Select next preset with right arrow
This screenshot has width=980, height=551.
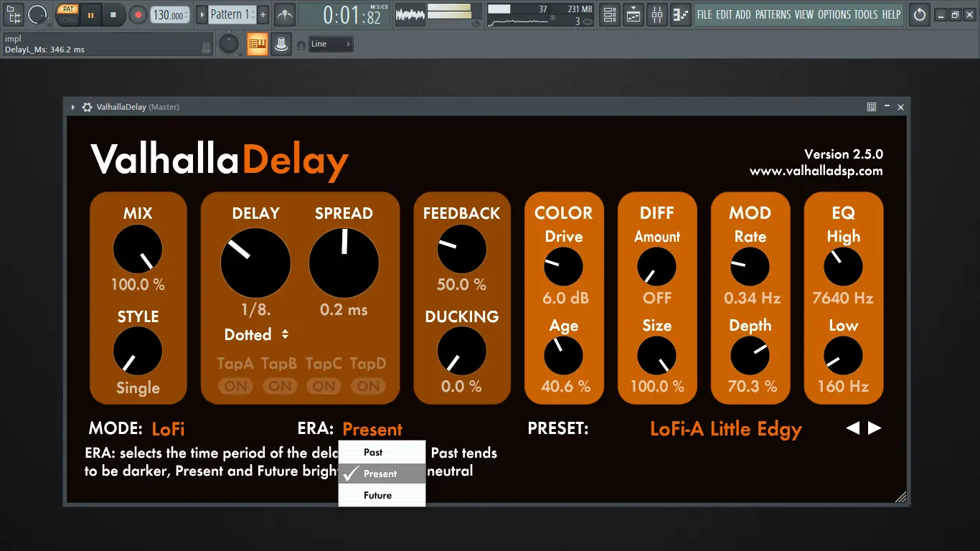pyautogui.click(x=875, y=428)
